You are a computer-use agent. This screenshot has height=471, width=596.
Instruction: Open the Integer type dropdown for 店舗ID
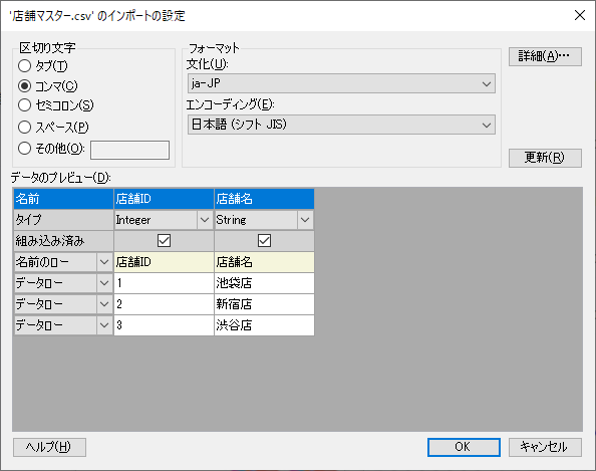pos(204,220)
